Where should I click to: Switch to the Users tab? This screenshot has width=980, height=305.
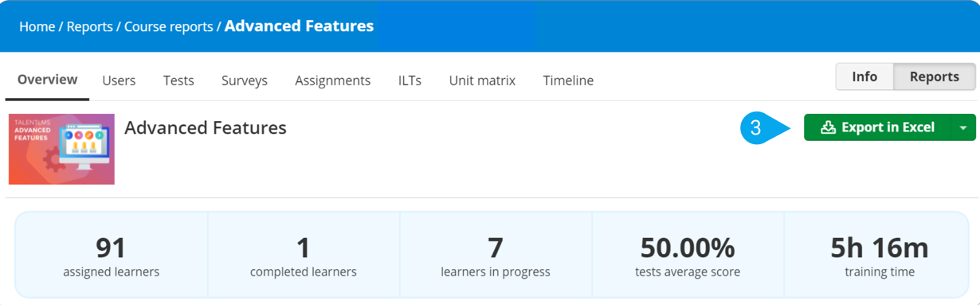coord(119,80)
